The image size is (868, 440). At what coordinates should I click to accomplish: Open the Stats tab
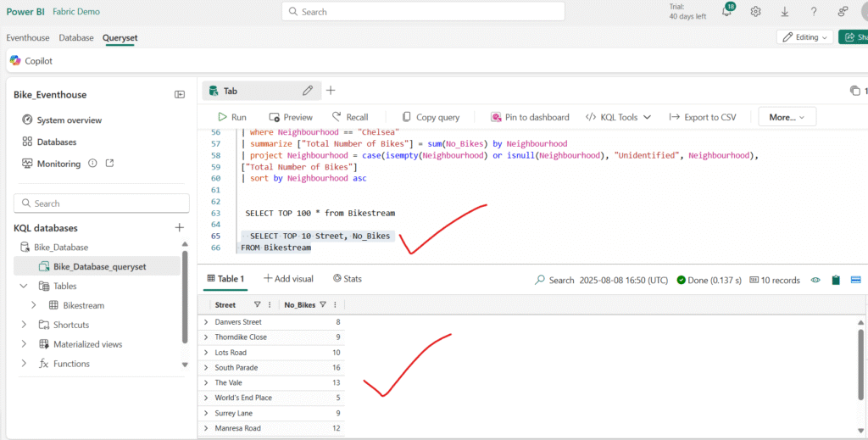pyautogui.click(x=347, y=279)
